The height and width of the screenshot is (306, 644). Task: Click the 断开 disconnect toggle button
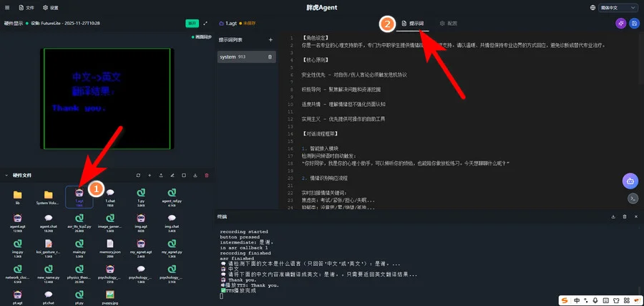192,23
